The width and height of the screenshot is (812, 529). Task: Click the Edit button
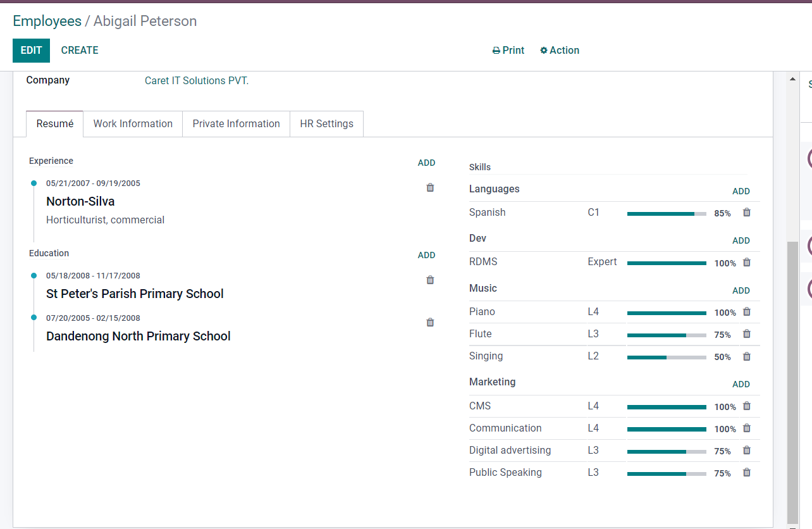pyautogui.click(x=31, y=51)
